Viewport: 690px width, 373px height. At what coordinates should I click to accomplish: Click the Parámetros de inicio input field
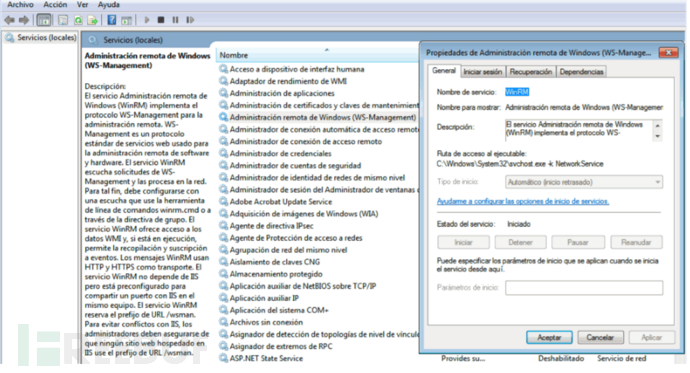[x=584, y=288]
